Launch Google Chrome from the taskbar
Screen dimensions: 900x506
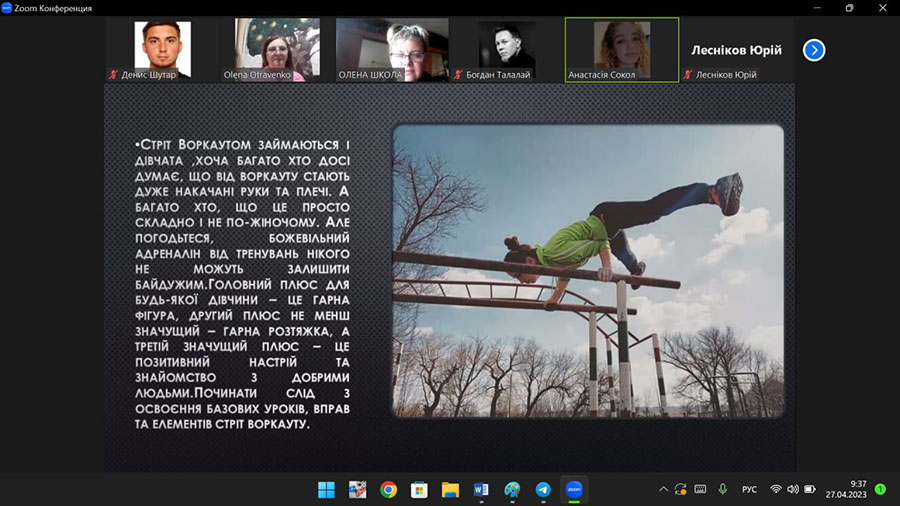pyautogui.click(x=388, y=490)
